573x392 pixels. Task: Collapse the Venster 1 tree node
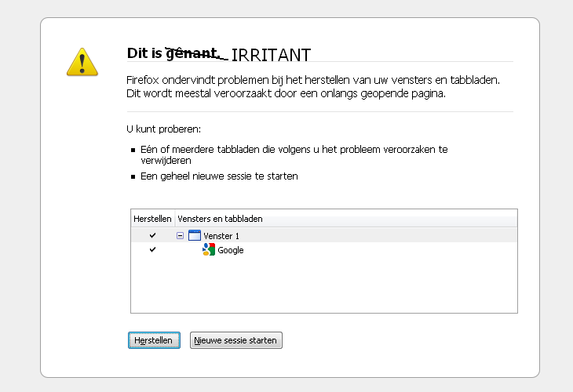pyautogui.click(x=180, y=236)
